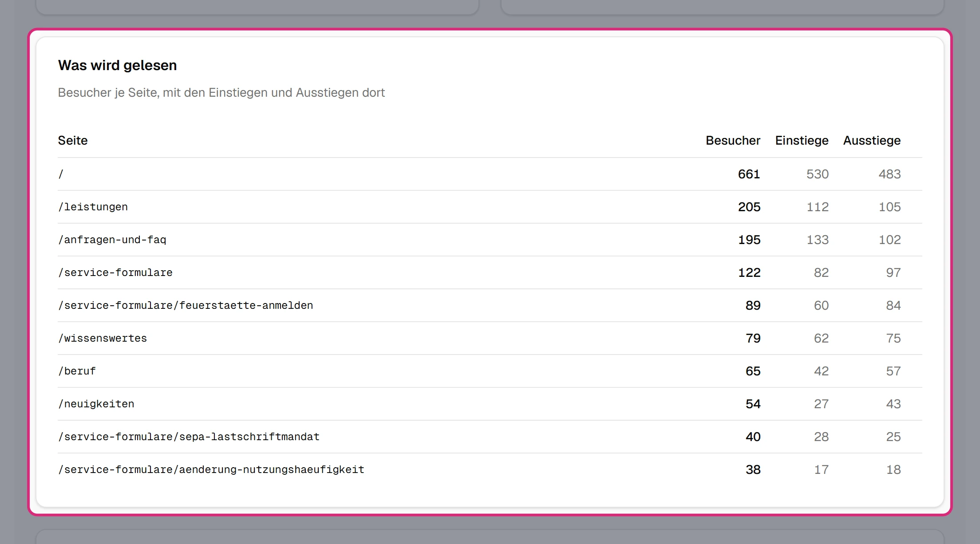The image size is (980, 544).
Task: Click /service-formulare/aenderung-nutzungshaeufigkeit path
Action: [x=211, y=469]
